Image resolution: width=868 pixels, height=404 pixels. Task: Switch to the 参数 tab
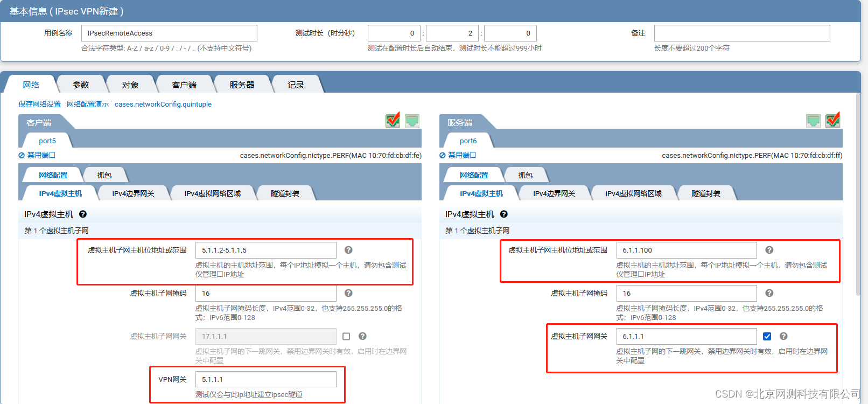tap(81, 85)
